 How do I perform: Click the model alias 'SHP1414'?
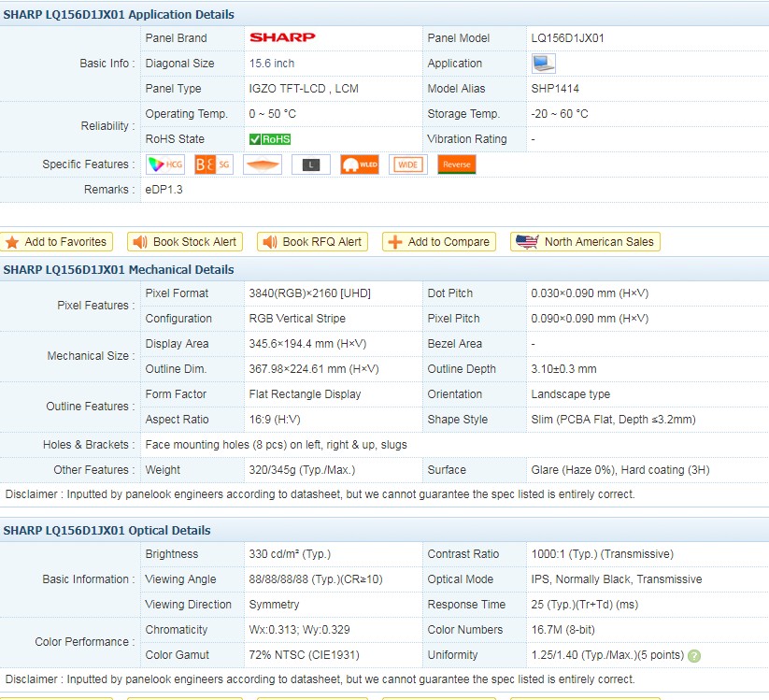[x=555, y=89]
